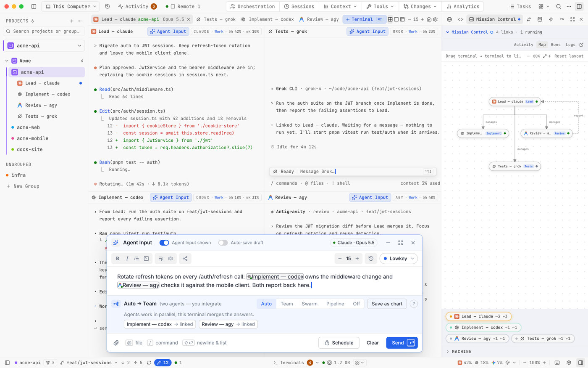Turn off the Agent Input shown switch
Image resolution: width=588 pixels, height=368 pixels.
click(x=164, y=243)
